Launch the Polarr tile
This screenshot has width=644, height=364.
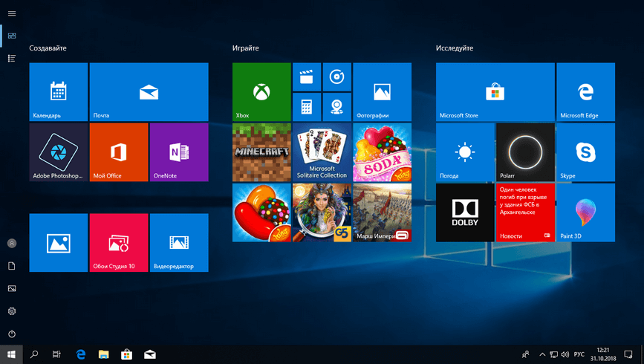[525, 152]
